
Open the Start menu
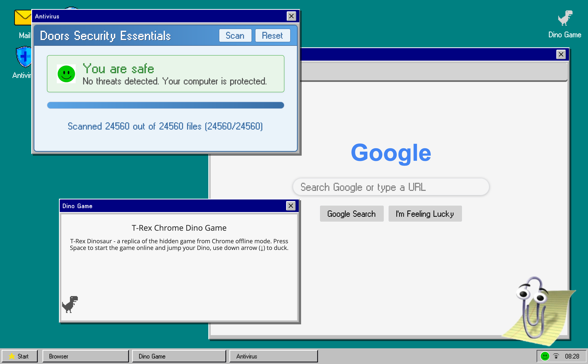tap(19, 356)
